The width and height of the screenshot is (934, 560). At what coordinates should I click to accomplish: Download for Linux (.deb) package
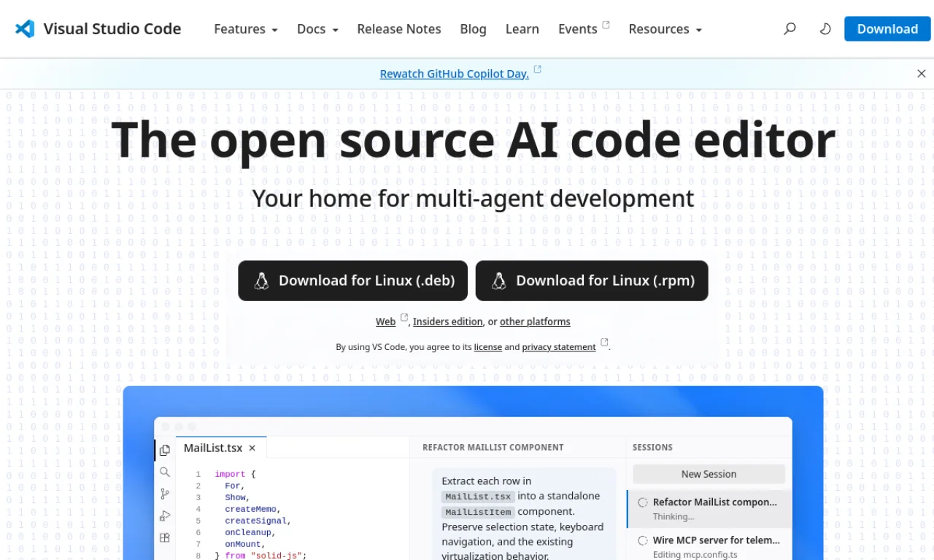(x=352, y=281)
